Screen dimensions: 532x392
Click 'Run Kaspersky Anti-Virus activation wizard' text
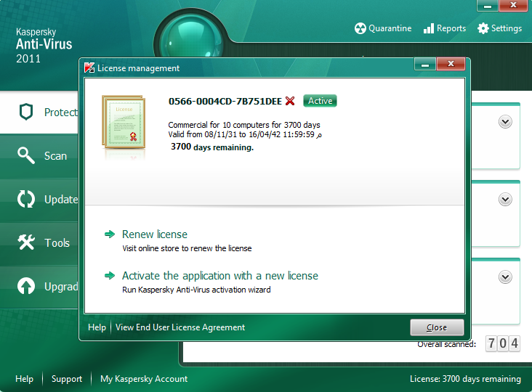coord(196,290)
